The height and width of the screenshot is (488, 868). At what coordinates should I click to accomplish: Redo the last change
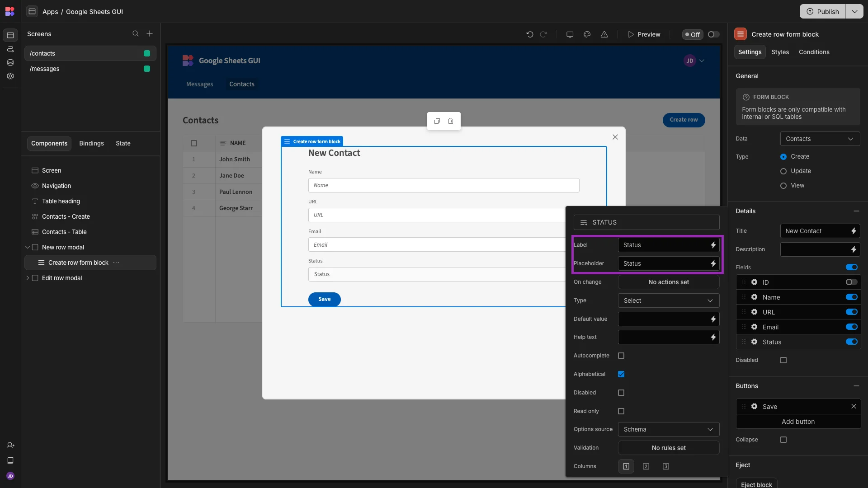pos(543,34)
